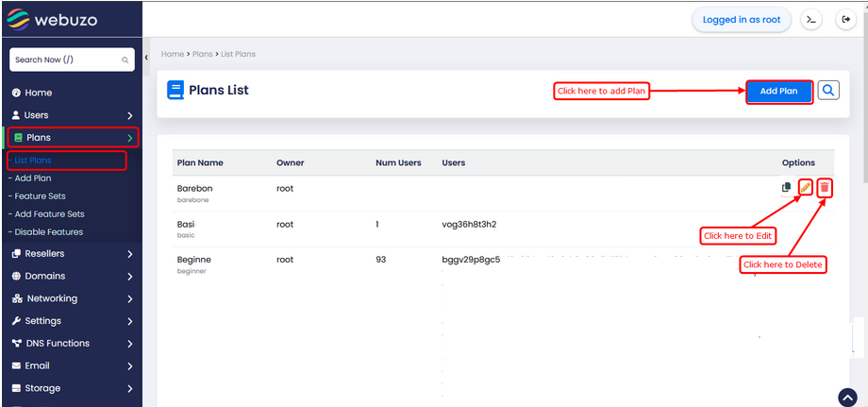This screenshot has height=407, width=868.
Task: Open the terminal icon in header
Action: click(x=810, y=20)
